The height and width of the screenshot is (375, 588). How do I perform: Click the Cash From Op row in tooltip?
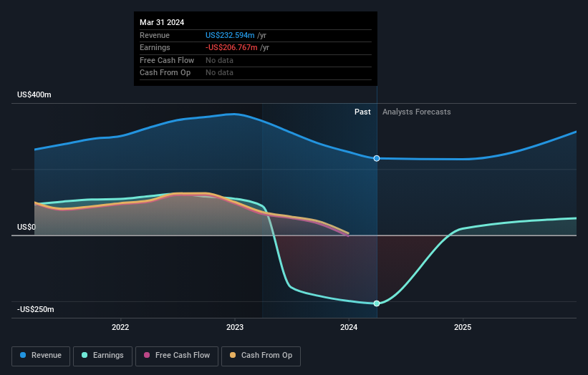click(256, 73)
